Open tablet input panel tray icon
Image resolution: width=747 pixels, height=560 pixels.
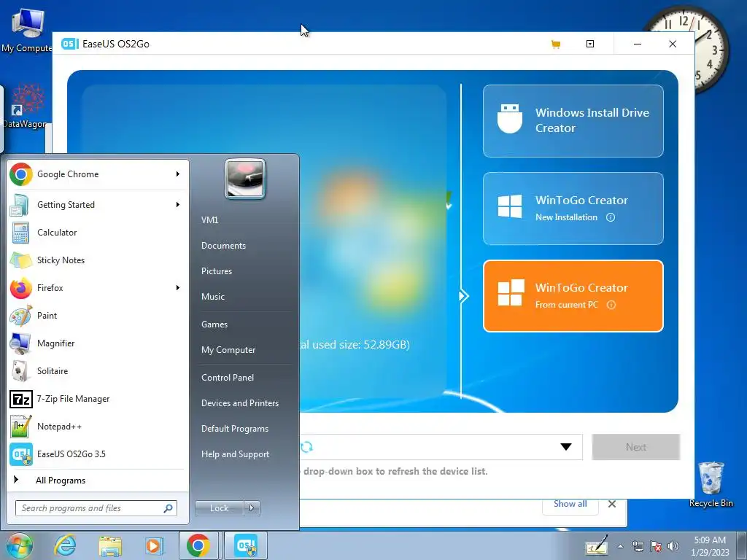coord(597,545)
